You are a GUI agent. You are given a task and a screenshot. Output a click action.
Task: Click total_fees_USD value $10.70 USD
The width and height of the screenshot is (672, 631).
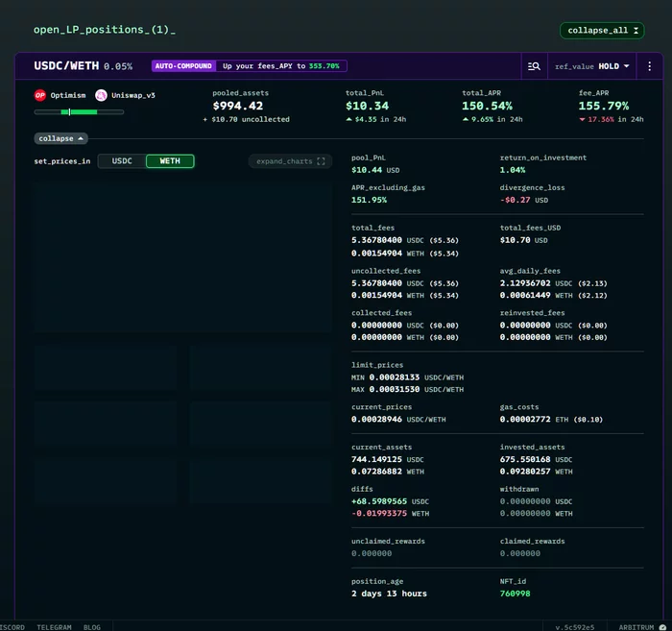[524, 240]
